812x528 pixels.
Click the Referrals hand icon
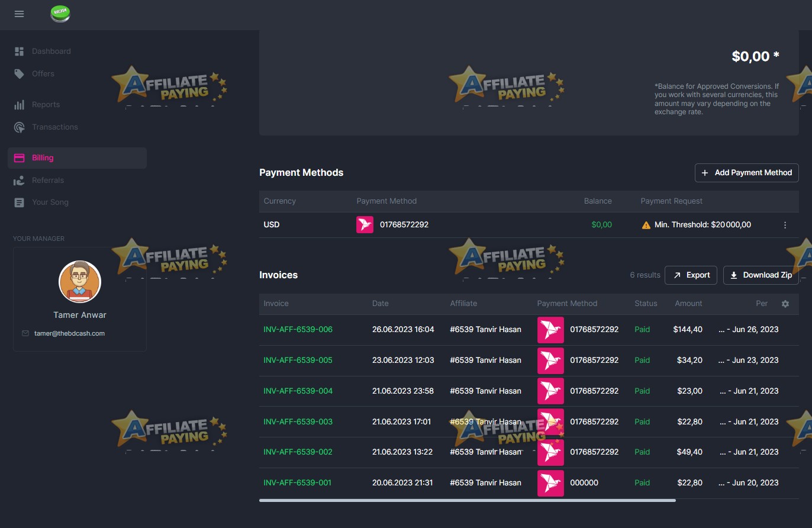(19, 181)
